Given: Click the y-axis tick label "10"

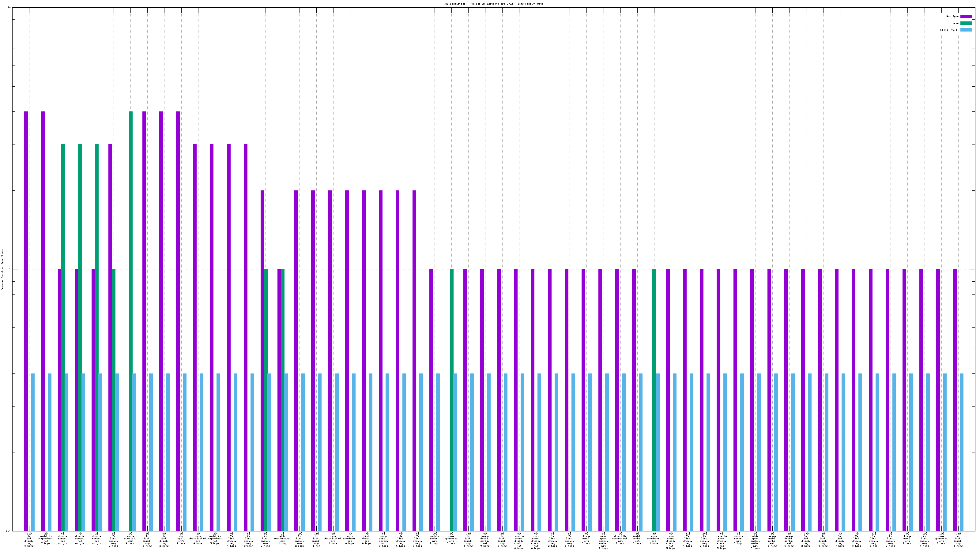Looking at the screenshot, I should [9, 8].
